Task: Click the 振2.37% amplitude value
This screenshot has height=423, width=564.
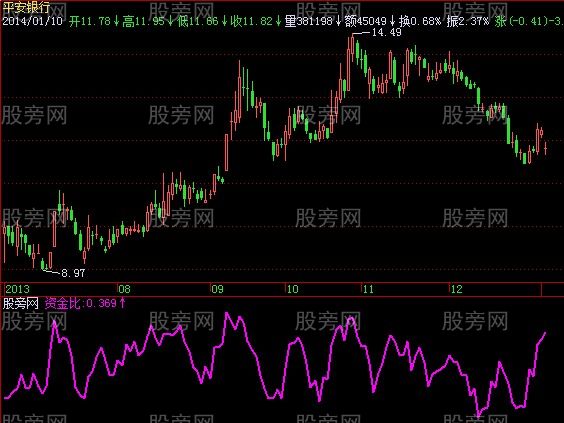Action: pyautogui.click(x=468, y=21)
